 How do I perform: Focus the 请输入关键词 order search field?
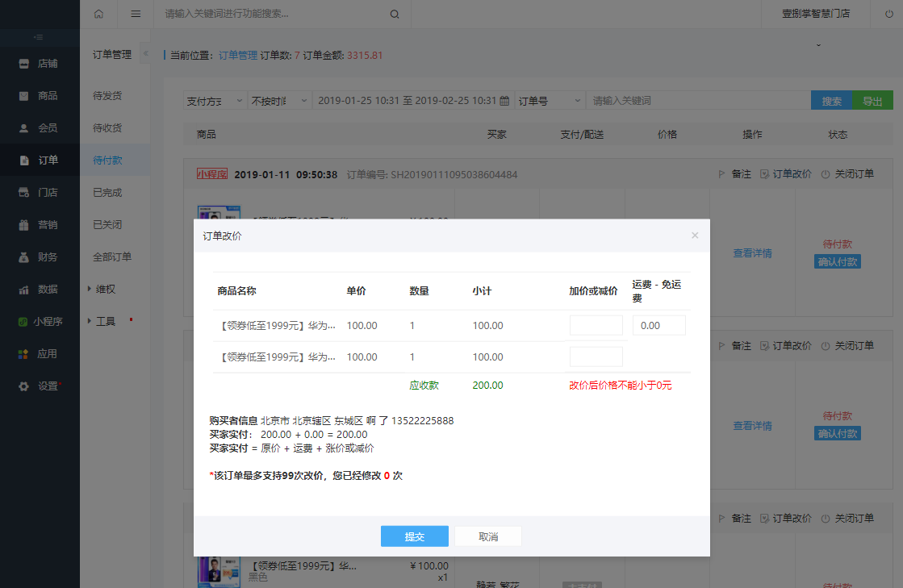click(x=698, y=101)
